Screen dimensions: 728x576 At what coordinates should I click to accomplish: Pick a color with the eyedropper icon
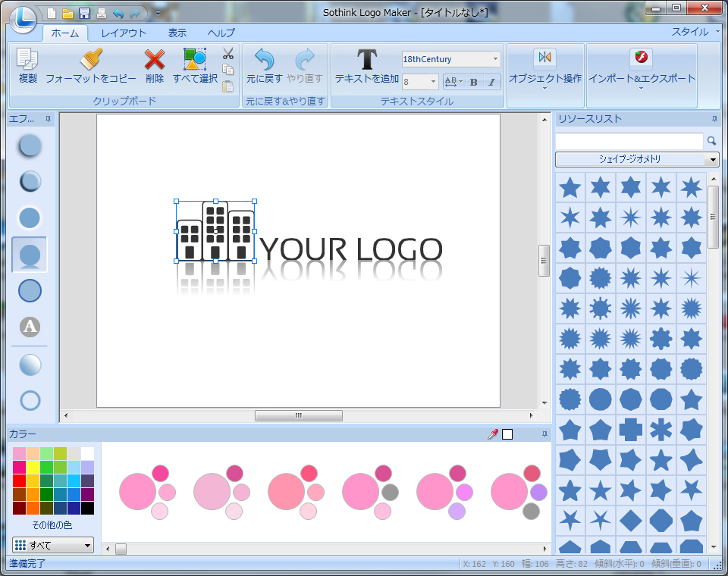[493, 434]
